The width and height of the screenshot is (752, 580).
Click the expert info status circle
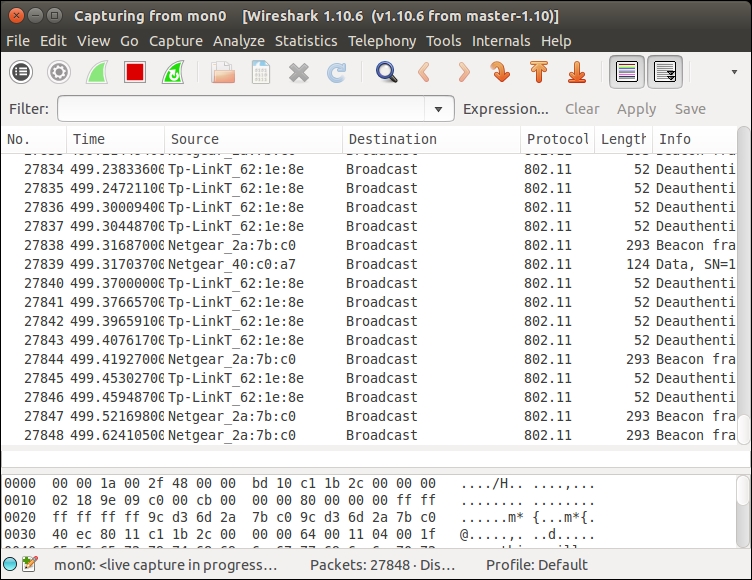pyautogui.click(x=10, y=565)
